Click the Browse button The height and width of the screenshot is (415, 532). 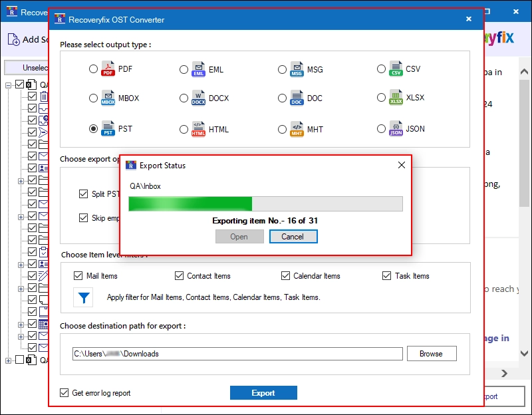point(431,354)
